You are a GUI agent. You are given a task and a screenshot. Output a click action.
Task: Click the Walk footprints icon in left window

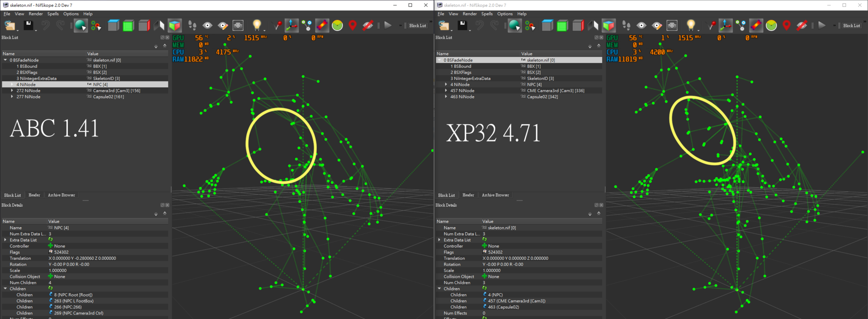192,26
